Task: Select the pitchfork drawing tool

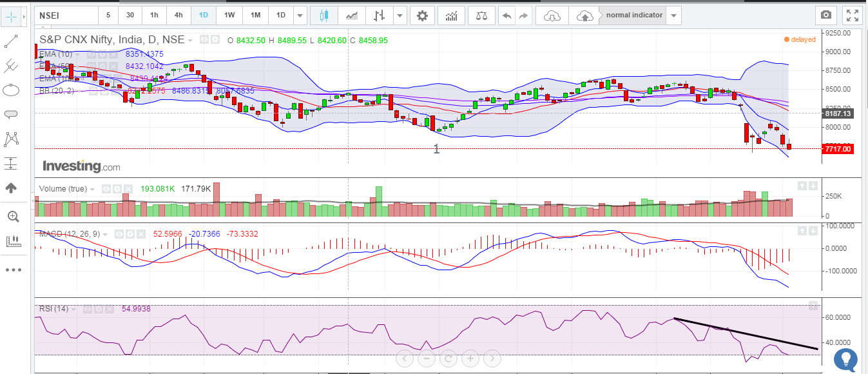Action: [x=11, y=65]
